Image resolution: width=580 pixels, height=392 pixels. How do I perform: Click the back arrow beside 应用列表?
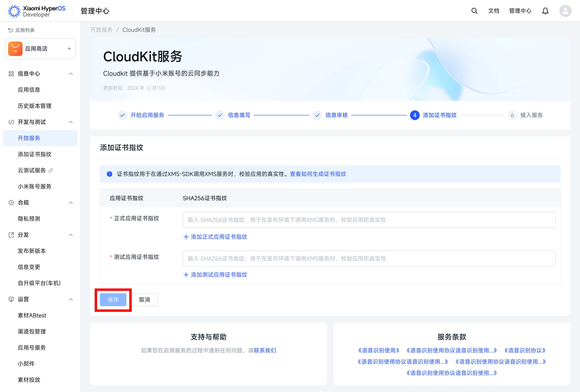tap(10, 30)
